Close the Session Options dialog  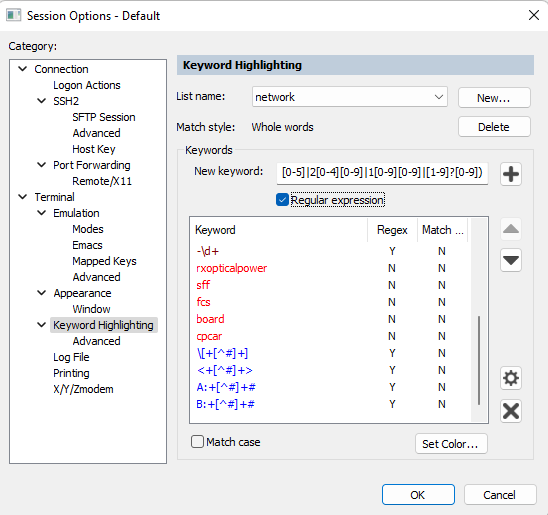coord(534,15)
